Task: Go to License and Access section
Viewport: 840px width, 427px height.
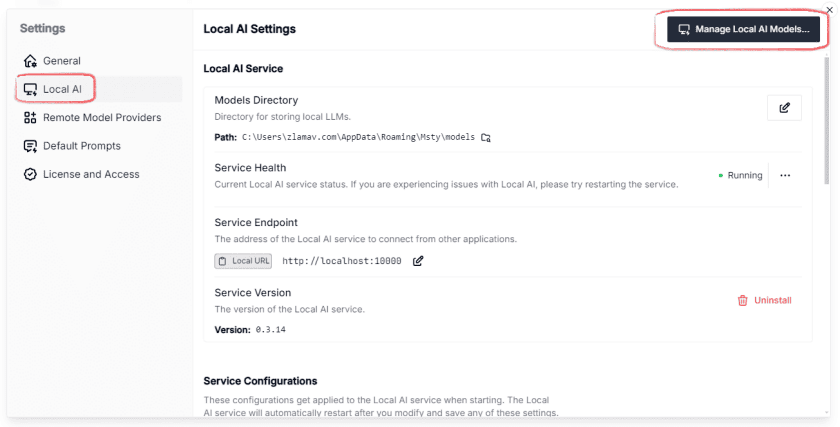Action: coord(91,174)
